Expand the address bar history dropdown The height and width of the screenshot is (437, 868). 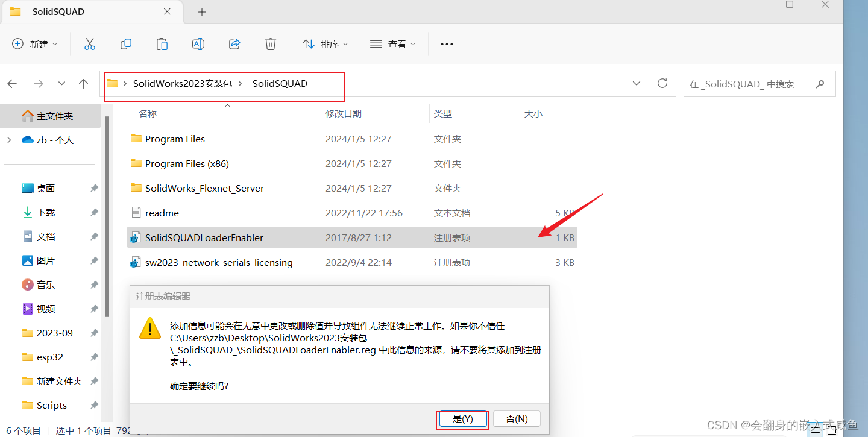(637, 83)
